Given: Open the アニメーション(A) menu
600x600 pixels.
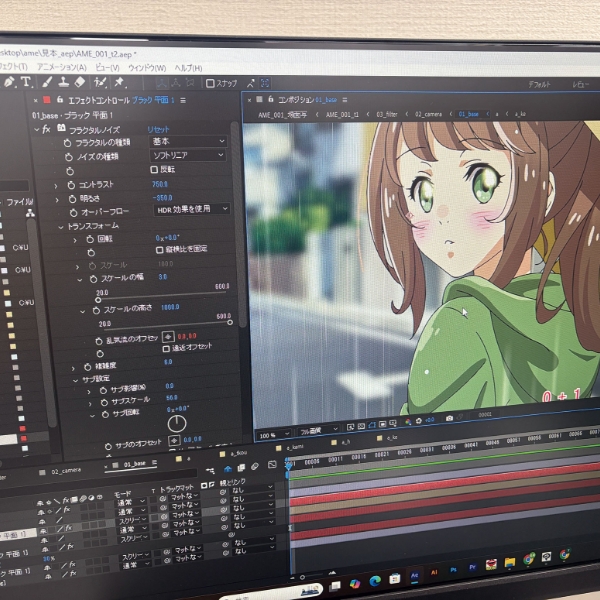Looking at the screenshot, I should click(62, 67).
